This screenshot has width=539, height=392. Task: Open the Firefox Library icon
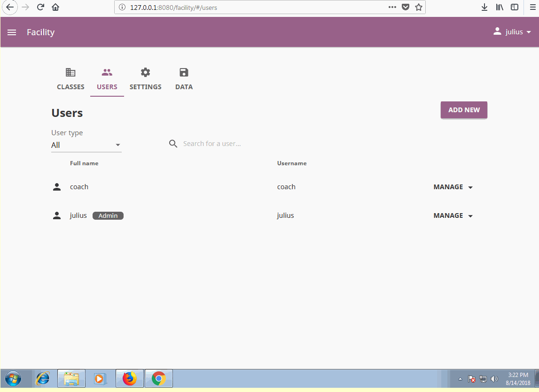(x=500, y=7)
